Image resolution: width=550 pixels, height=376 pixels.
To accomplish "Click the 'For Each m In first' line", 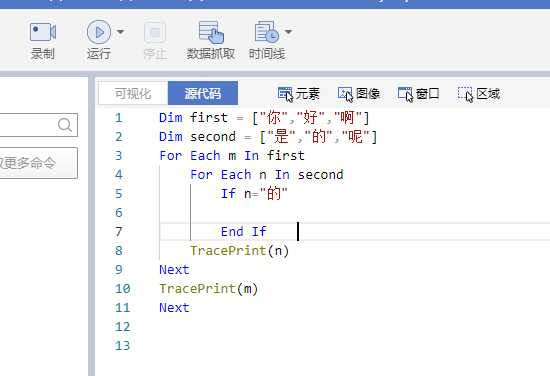I will (232, 155).
